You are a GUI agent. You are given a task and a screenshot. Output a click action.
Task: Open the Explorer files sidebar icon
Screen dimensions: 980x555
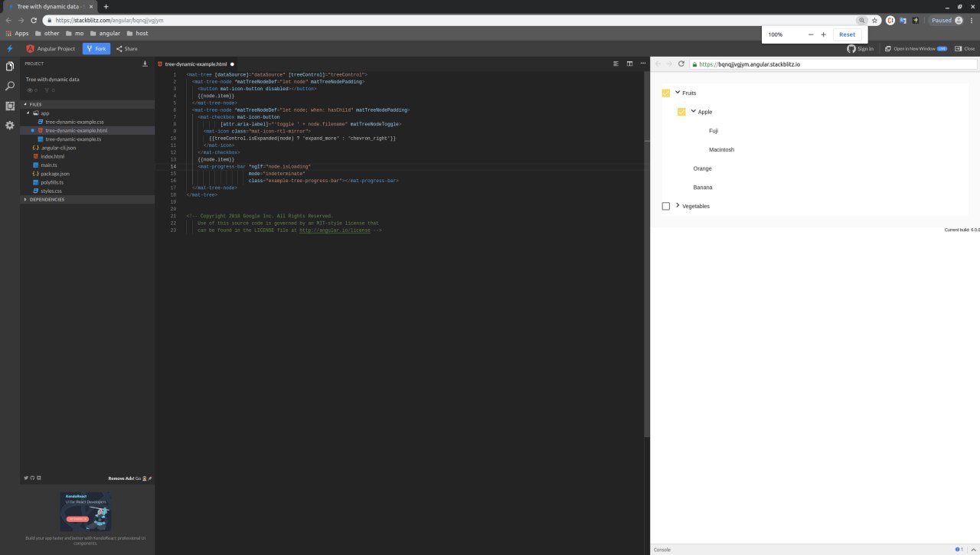(10, 67)
